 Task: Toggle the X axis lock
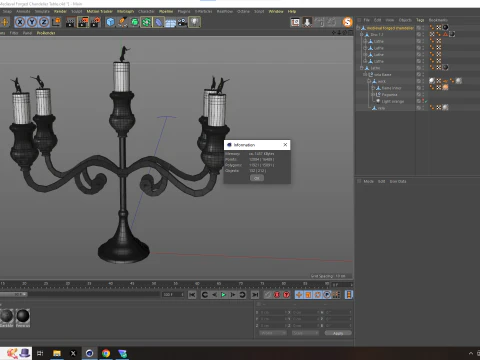[x=20, y=22]
